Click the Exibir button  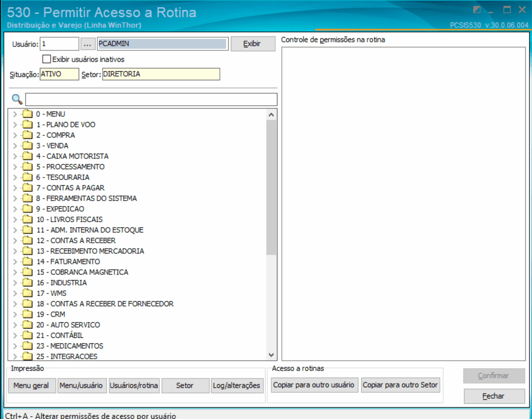tap(252, 44)
